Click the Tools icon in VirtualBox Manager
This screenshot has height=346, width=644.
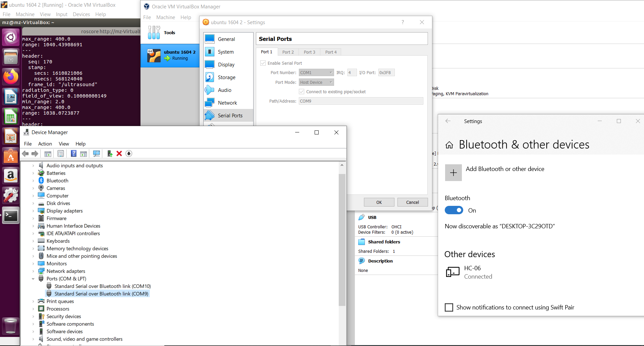click(x=154, y=33)
